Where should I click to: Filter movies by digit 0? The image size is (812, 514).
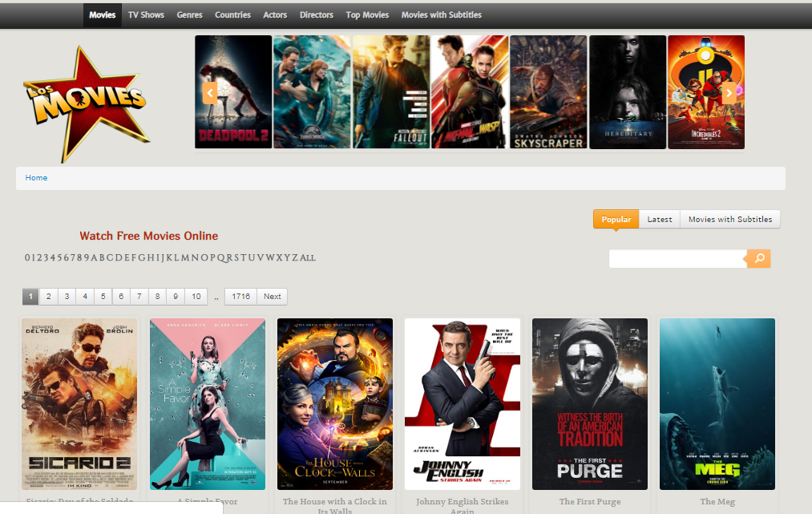click(x=27, y=257)
